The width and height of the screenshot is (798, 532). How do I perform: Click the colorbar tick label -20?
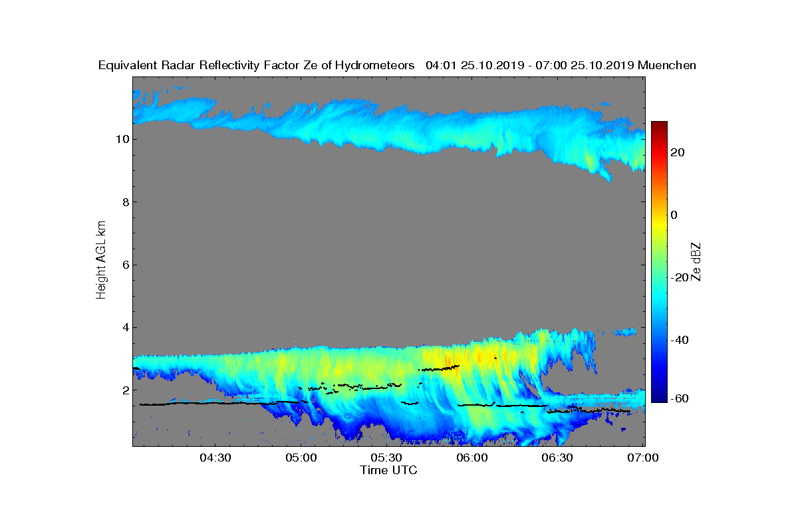[680, 277]
